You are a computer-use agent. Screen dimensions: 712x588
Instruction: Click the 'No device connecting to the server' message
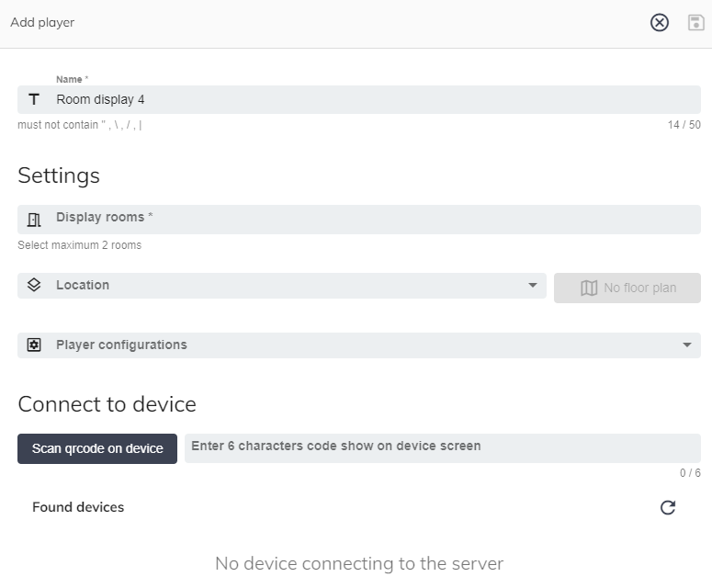coord(359,563)
